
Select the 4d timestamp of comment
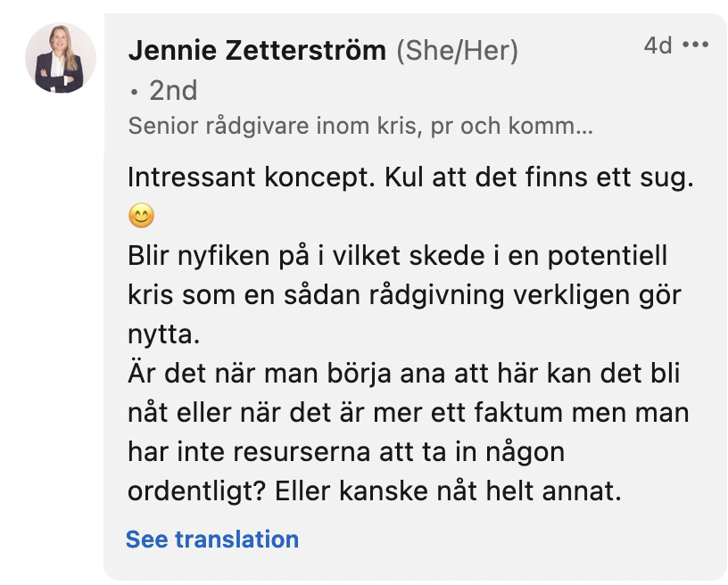pos(658,45)
